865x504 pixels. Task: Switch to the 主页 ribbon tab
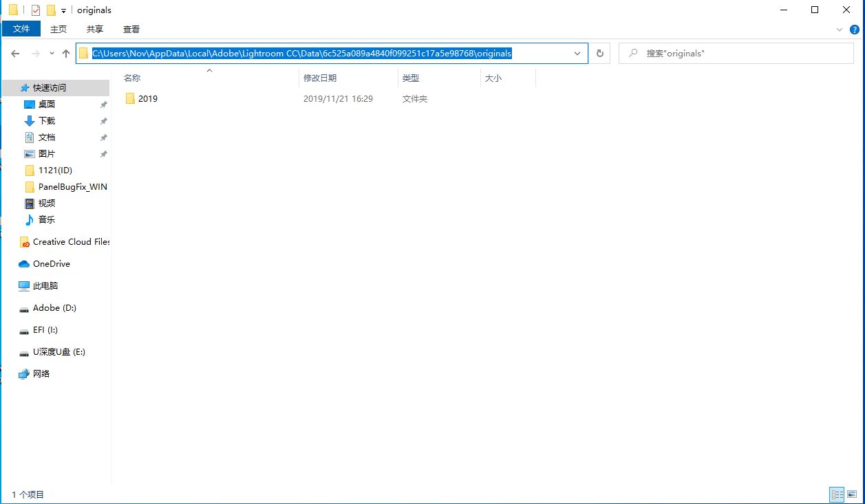pyautogui.click(x=58, y=29)
